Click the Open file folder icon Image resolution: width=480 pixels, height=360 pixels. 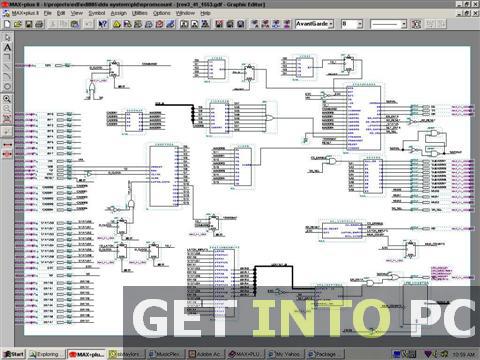[18, 24]
